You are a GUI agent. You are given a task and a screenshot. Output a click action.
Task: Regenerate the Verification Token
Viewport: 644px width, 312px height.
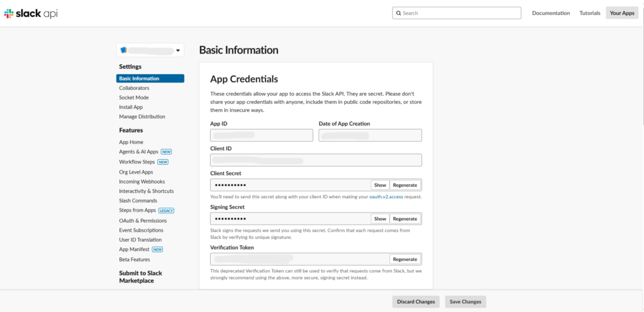404,259
